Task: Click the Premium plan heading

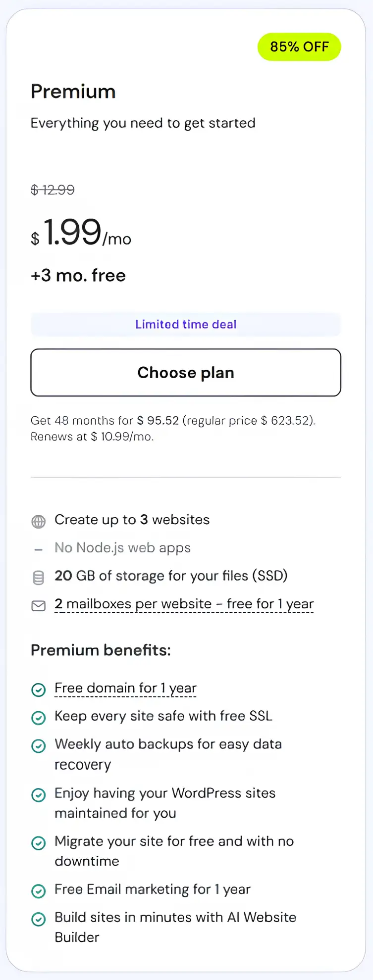Action: tap(73, 92)
